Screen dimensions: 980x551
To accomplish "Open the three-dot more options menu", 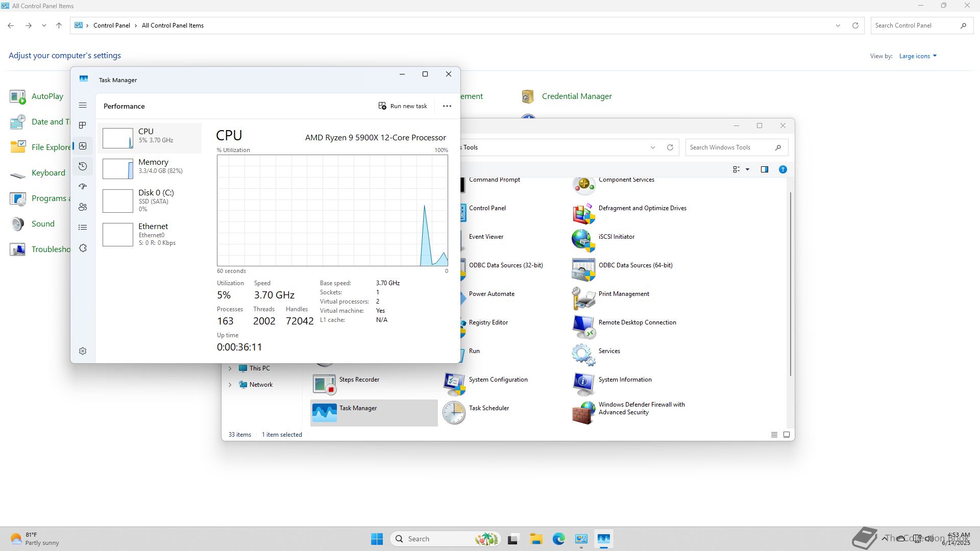I will click(x=447, y=106).
